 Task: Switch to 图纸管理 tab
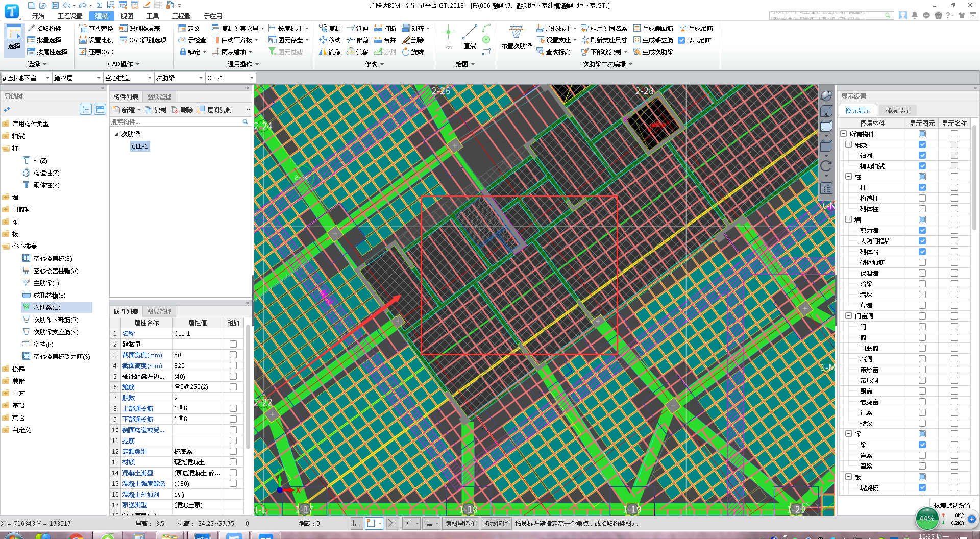[159, 96]
